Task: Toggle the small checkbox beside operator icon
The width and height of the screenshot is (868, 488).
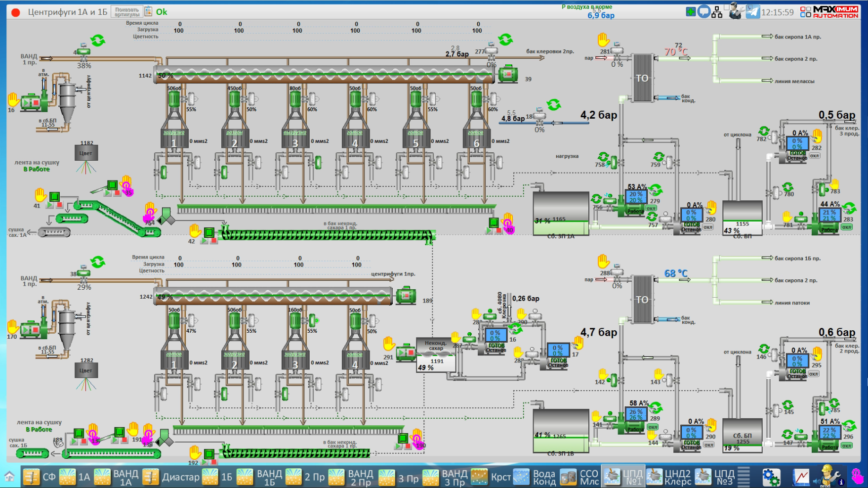Action: [x=727, y=7]
